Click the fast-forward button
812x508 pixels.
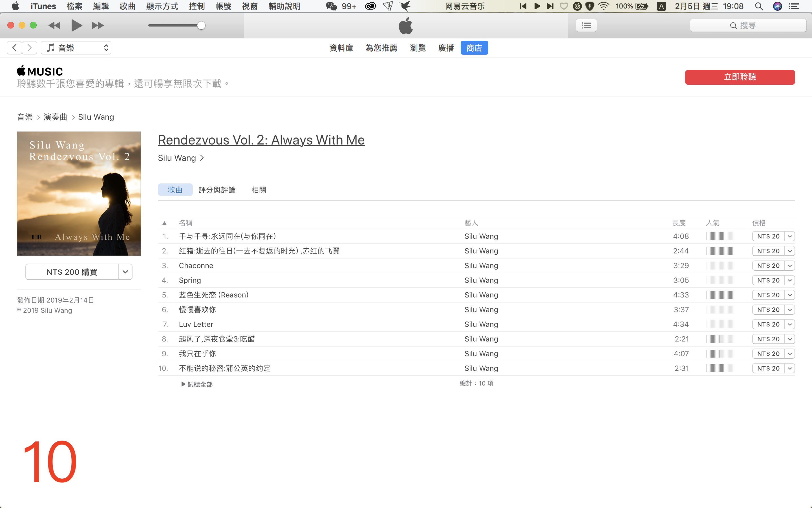coord(98,25)
